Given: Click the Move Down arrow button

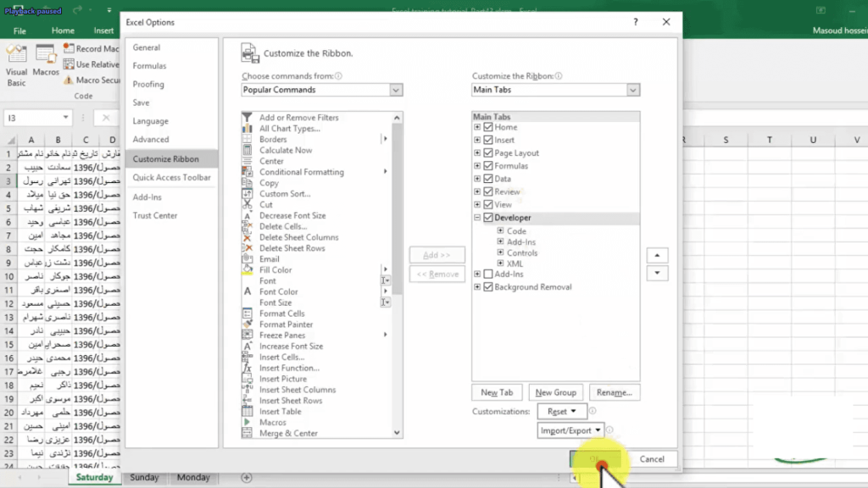Looking at the screenshot, I should [657, 274].
